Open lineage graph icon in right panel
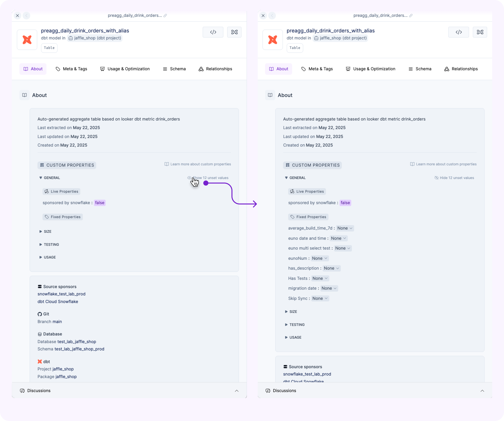This screenshot has height=421, width=504. click(480, 32)
